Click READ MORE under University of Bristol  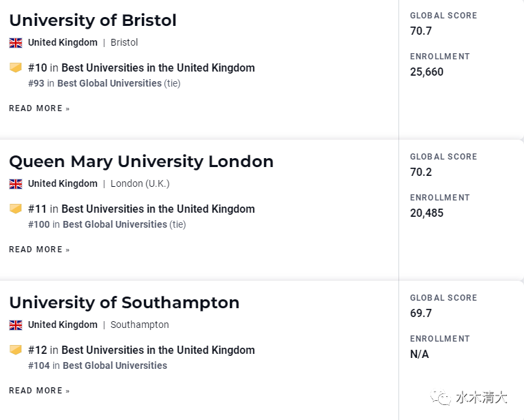pyautogui.click(x=39, y=108)
